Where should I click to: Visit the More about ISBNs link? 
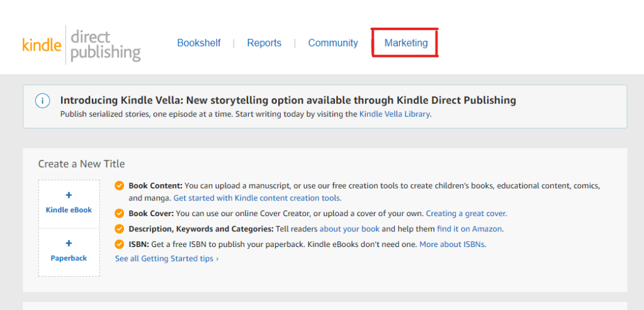pyautogui.click(x=452, y=244)
